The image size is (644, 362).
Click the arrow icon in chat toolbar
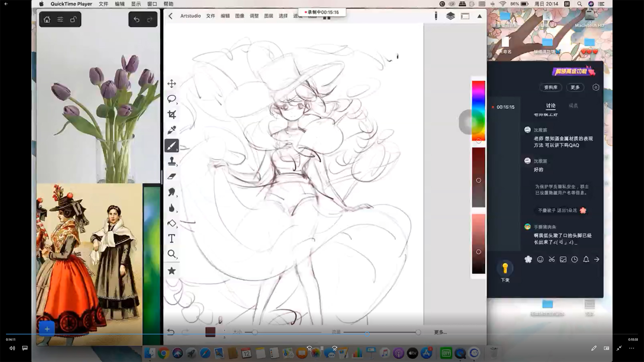click(x=597, y=259)
